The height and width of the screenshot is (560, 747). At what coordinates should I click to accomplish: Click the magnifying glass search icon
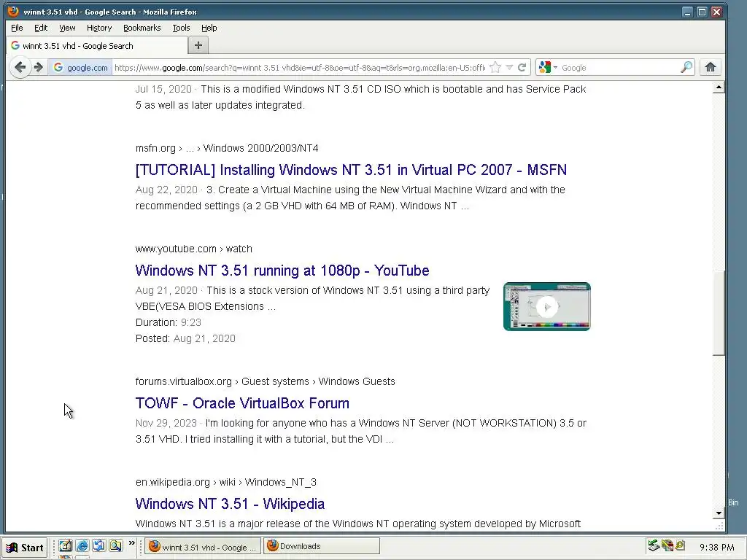pos(686,68)
